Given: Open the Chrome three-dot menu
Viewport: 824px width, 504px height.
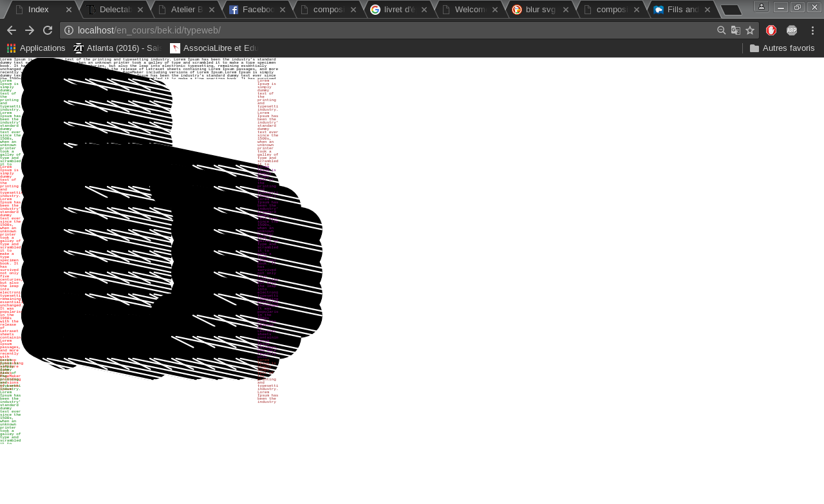Looking at the screenshot, I should [x=812, y=30].
